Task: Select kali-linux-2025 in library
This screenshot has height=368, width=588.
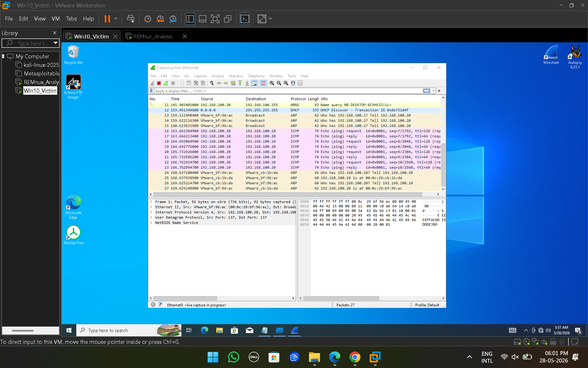Action: coord(41,65)
